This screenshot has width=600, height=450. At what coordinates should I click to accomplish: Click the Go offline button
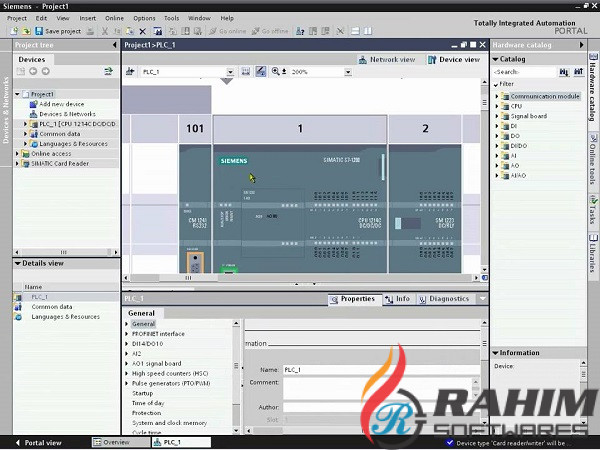270,31
